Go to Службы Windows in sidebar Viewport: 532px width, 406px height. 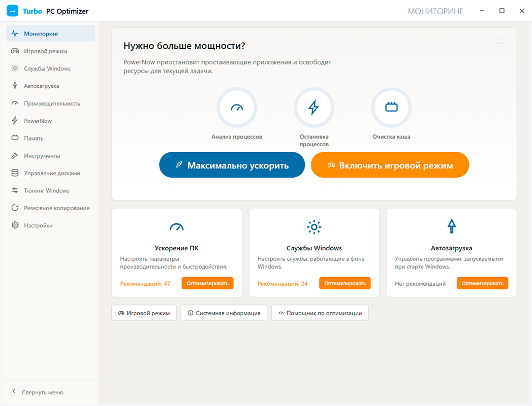tap(50, 69)
